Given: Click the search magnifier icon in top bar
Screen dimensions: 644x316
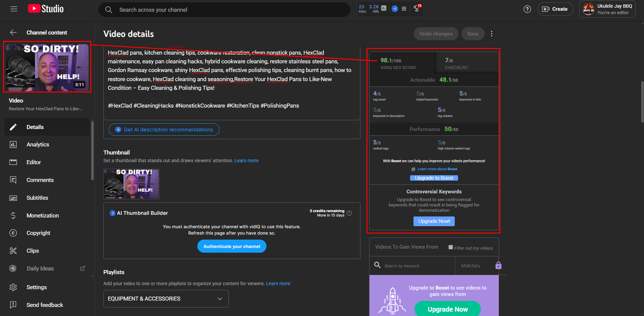Looking at the screenshot, I should 108,10.
